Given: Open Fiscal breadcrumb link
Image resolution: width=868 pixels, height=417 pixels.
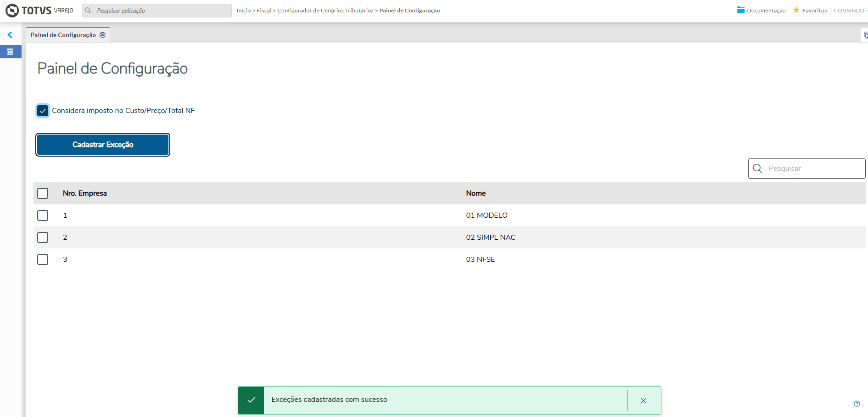Looking at the screenshot, I should point(264,11).
